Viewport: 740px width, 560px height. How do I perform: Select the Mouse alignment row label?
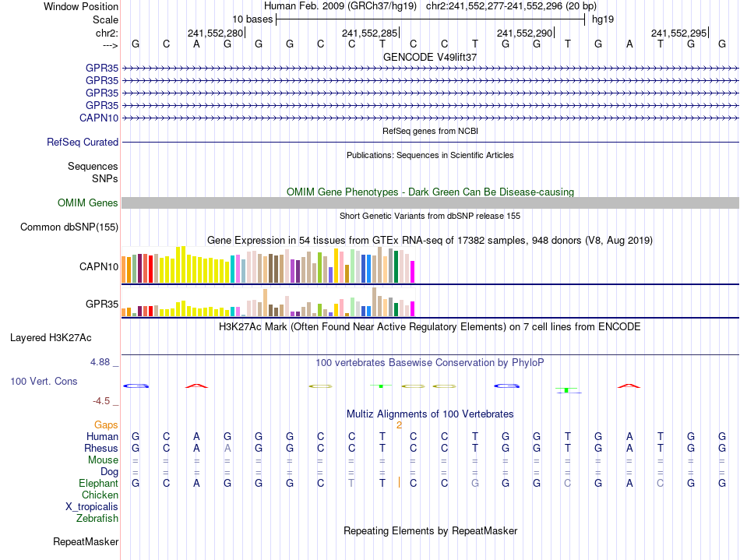(x=103, y=460)
